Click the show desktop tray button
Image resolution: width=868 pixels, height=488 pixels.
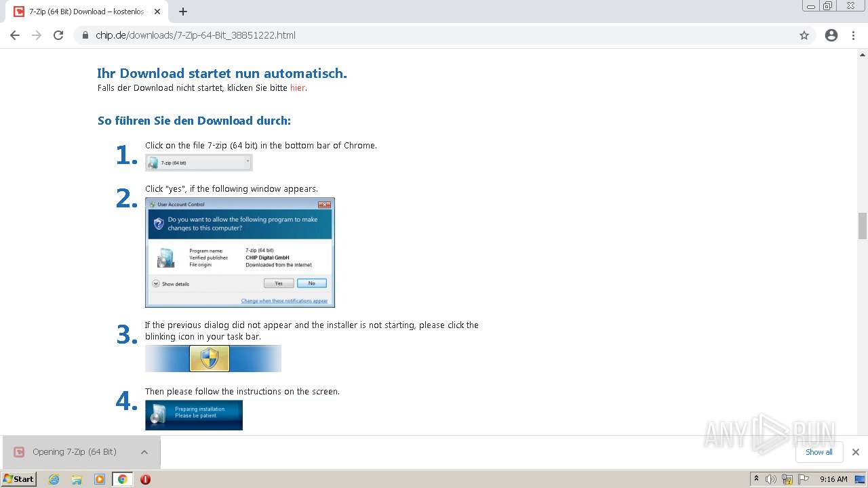point(861,479)
